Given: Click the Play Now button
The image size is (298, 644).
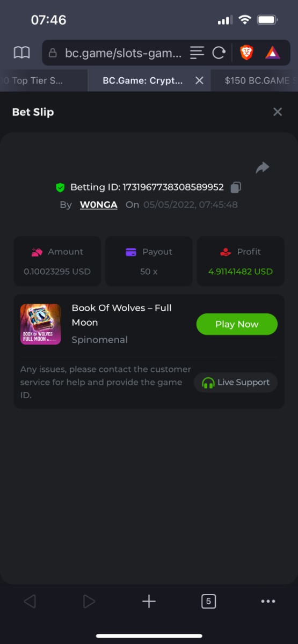Looking at the screenshot, I should [x=237, y=324].
